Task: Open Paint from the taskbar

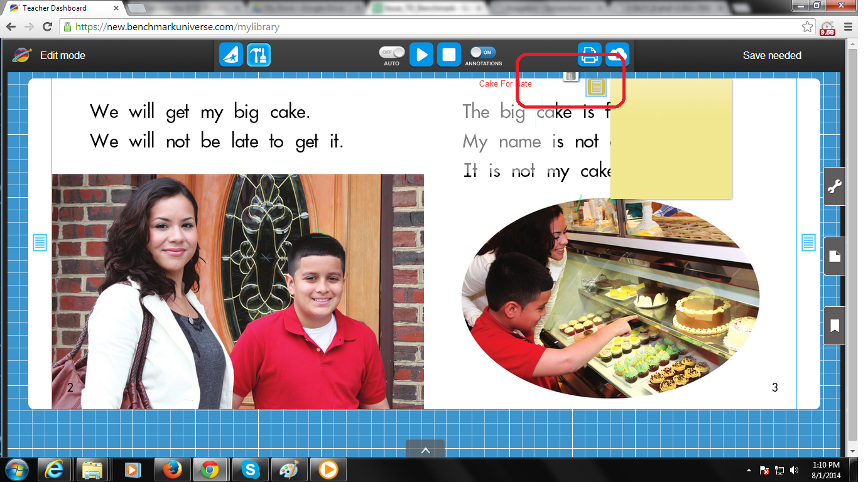Action: pyautogui.click(x=289, y=469)
